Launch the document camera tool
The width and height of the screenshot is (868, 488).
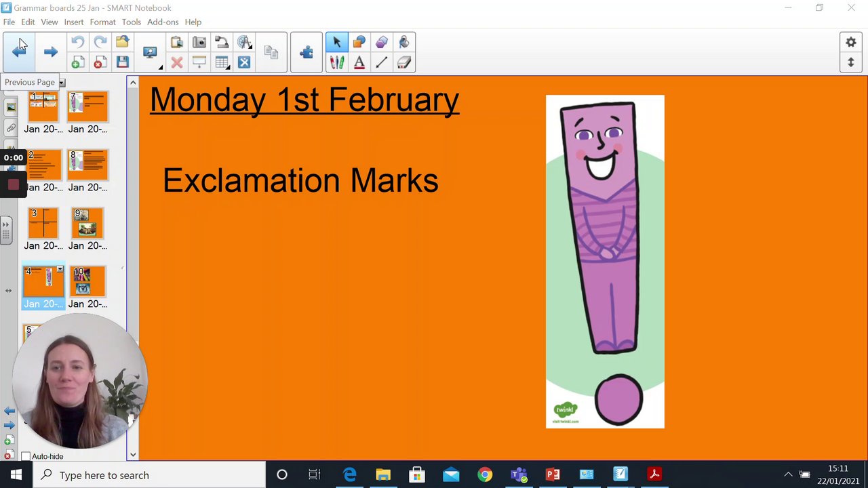coord(222,42)
